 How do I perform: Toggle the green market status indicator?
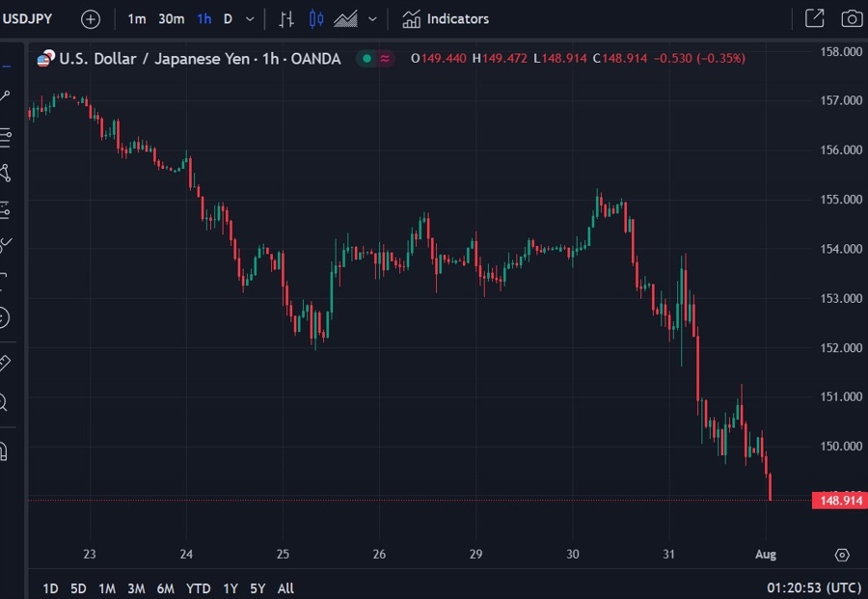click(366, 59)
